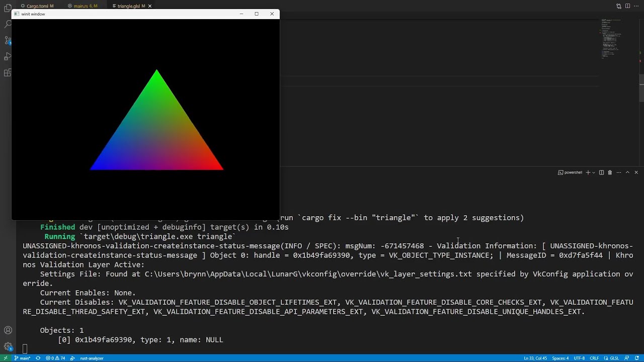644x362 pixels.
Task: Open the Run and Debug view
Action: pos(8,56)
